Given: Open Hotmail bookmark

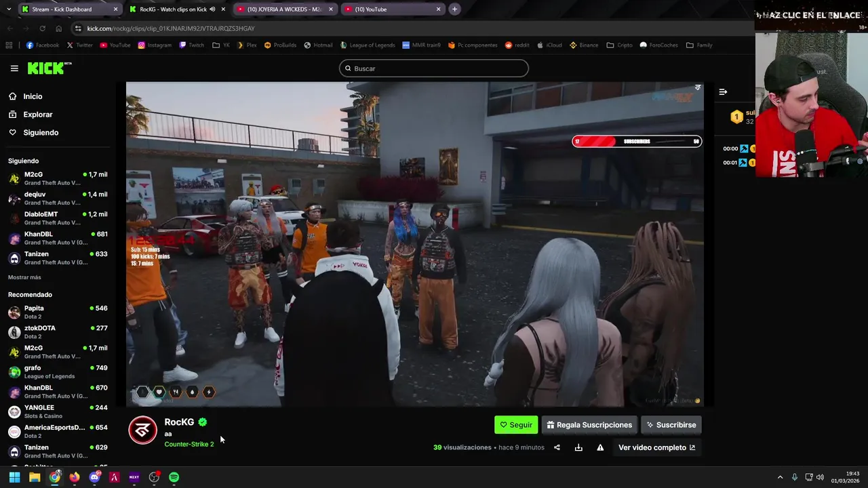Looking at the screenshot, I should click(x=318, y=45).
